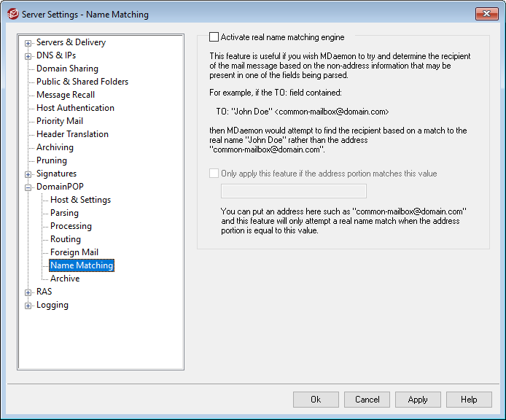The height and width of the screenshot is (420, 506).
Task: Open the Foreign Mail settings page
Action: tap(74, 252)
